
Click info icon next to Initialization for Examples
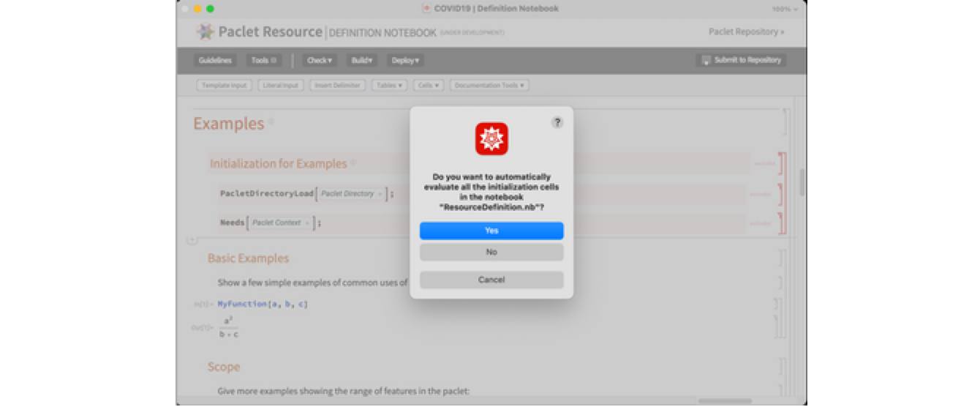[x=353, y=163]
